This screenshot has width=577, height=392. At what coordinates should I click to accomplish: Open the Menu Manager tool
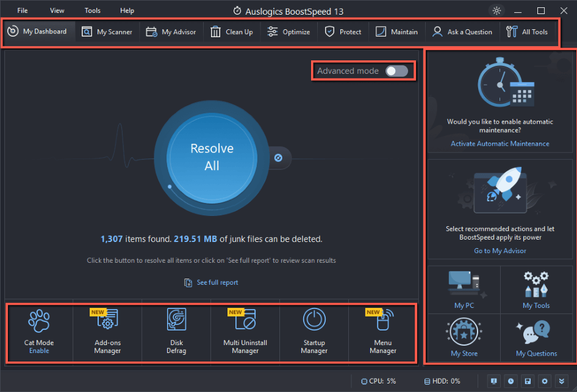coord(383,331)
